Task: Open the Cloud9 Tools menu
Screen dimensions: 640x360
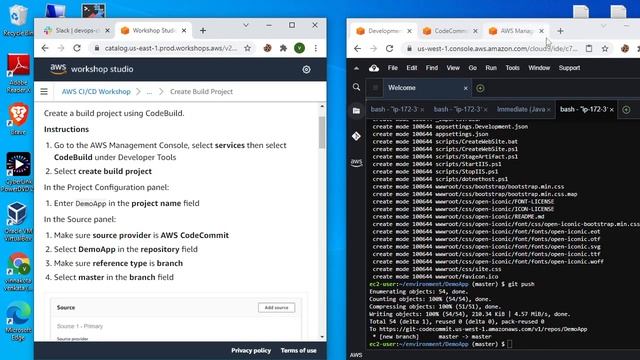Action: click(x=512, y=68)
